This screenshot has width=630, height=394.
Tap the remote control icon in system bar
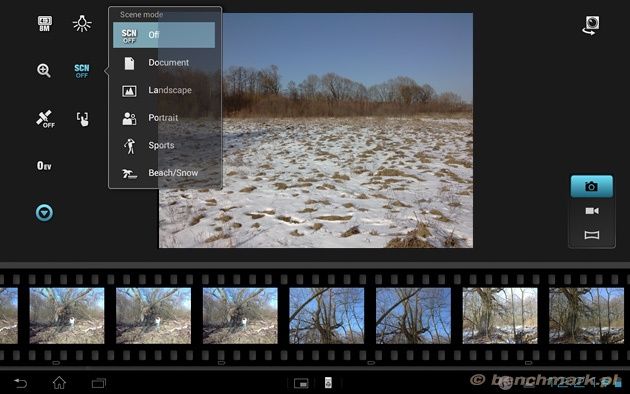click(x=328, y=383)
